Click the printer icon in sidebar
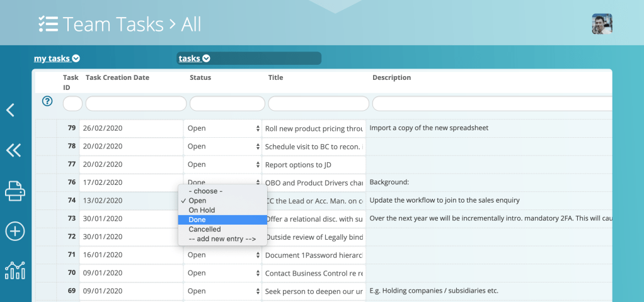 coord(14,190)
